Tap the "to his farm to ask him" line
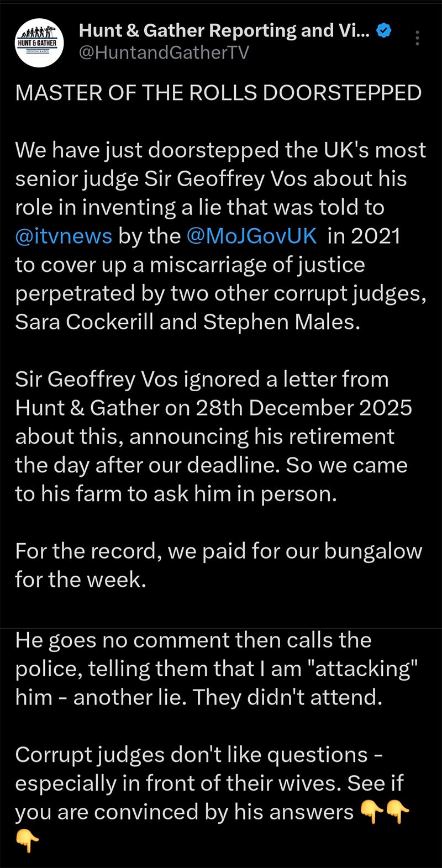The image size is (442, 868). click(x=176, y=493)
